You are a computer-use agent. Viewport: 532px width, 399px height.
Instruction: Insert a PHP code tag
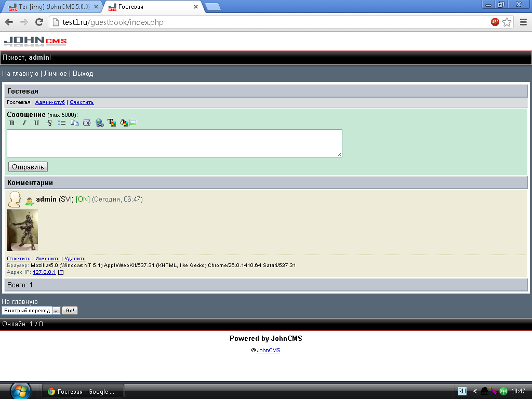pos(87,123)
